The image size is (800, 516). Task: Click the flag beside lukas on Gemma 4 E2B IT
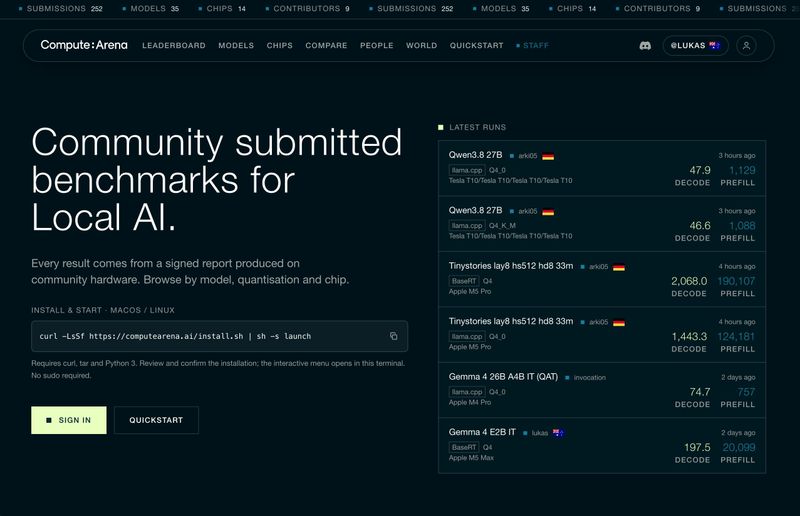[558, 433]
